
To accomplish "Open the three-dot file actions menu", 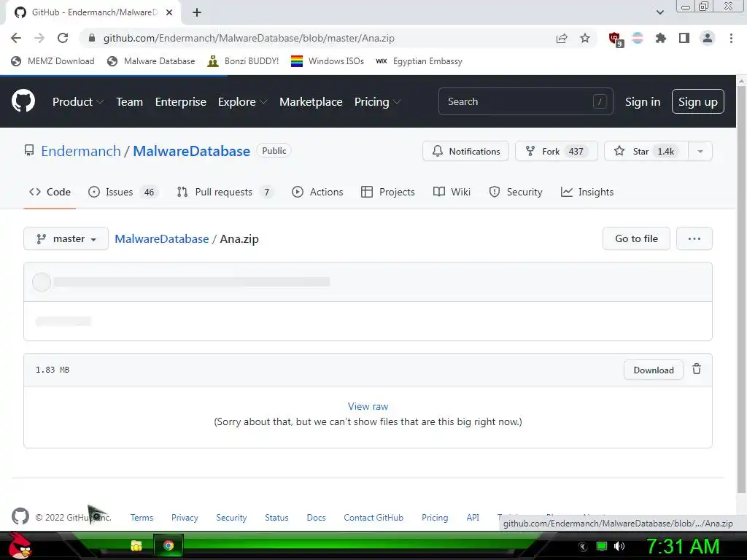I will tap(694, 238).
